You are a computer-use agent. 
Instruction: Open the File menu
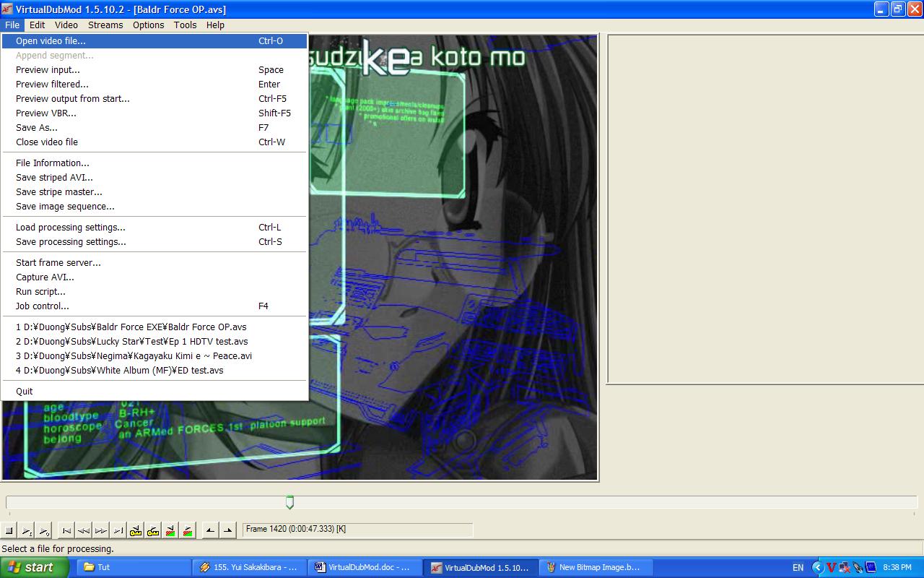pos(12,25)
